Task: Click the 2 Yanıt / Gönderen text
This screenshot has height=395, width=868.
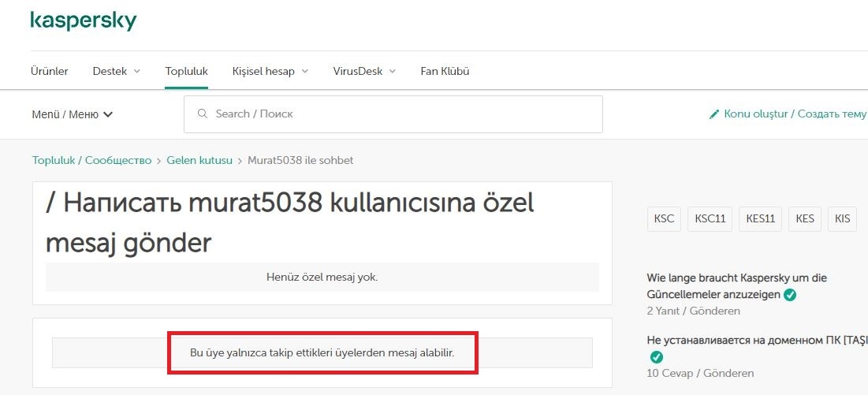Action: click(693, 311)
